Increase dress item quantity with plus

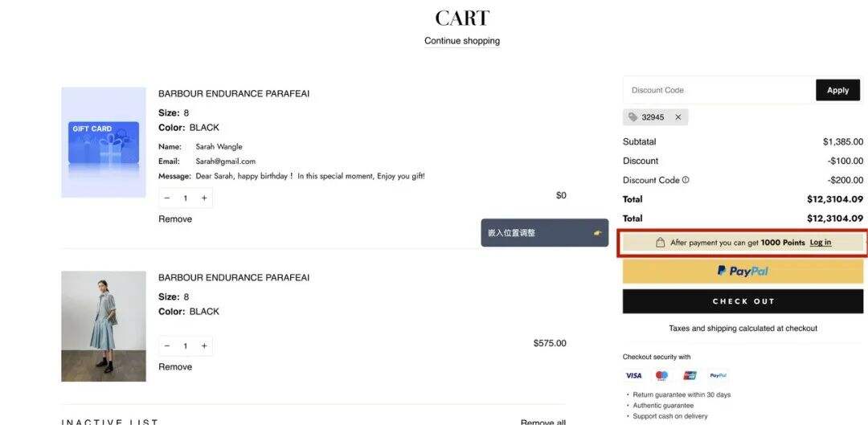coord(204,346)
